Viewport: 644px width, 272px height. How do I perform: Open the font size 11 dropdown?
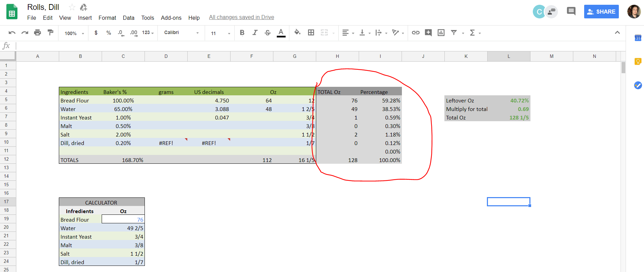220,33
